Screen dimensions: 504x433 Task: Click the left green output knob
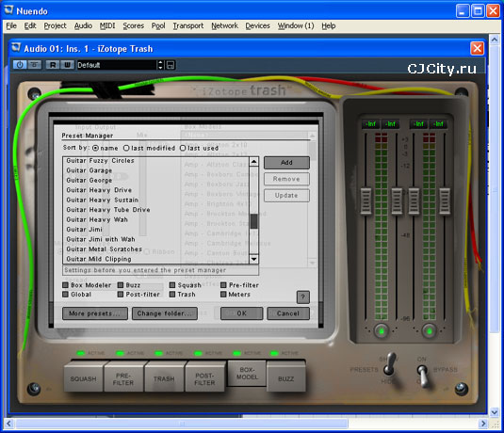click(x=382, y=330)
